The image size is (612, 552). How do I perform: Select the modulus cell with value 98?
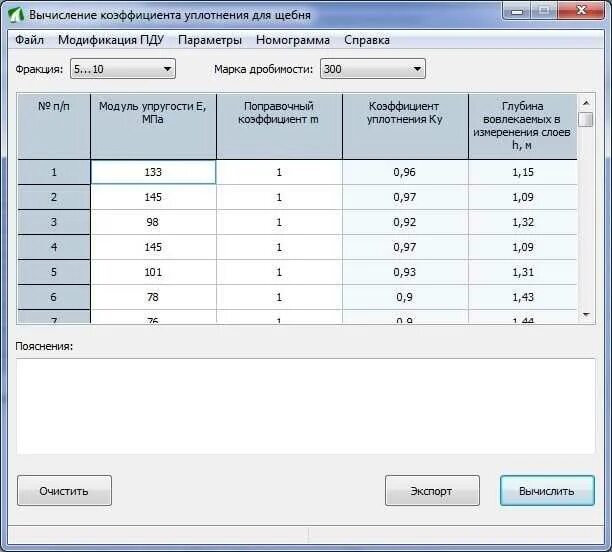pos(153,222)
